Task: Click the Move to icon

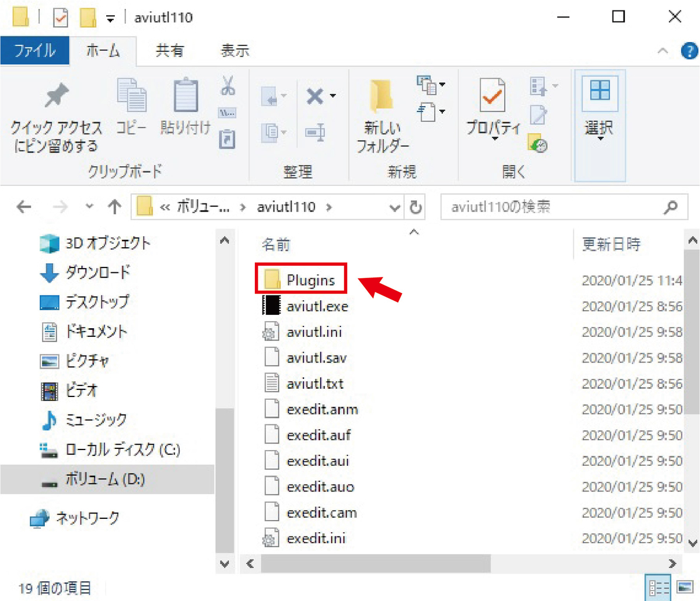Action: click(271, 97)
